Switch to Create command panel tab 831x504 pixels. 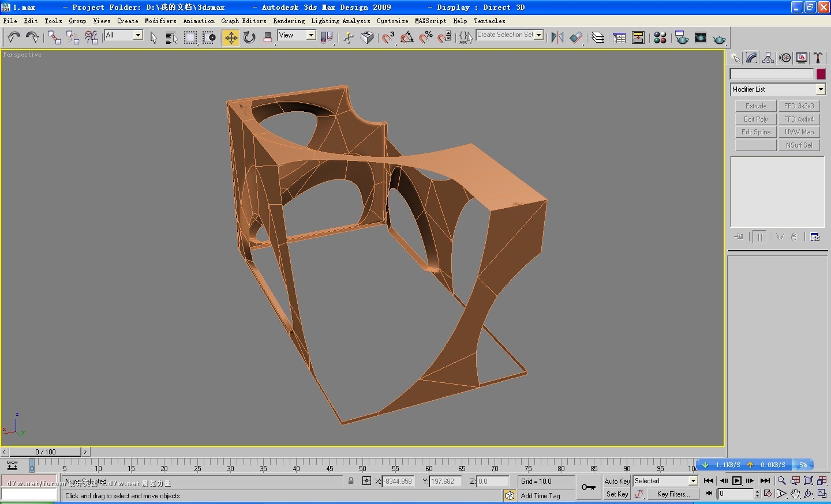[x=735, y=58]
